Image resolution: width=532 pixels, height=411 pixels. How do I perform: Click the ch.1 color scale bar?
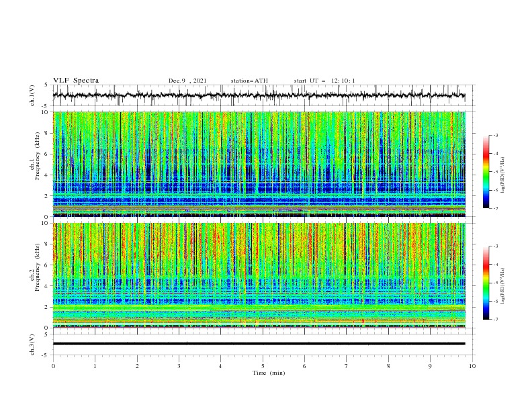coord(486,172)
